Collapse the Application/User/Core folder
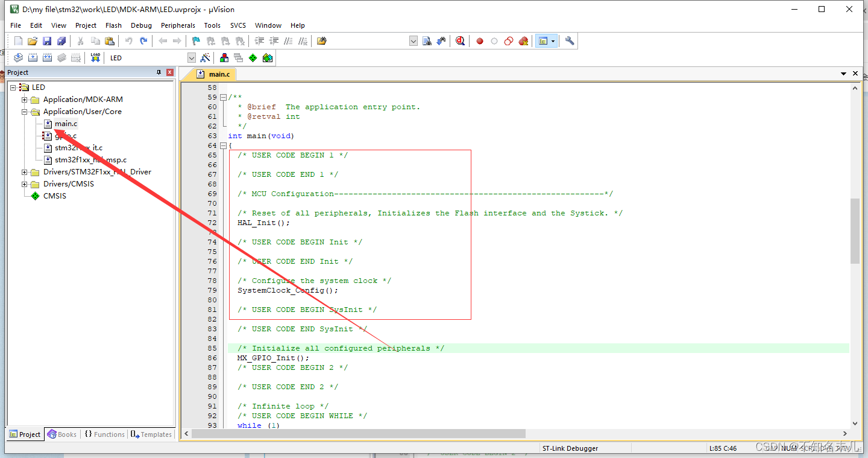Image resolution: width=868 pixels, height=458 pixels. tap(25, 112)
